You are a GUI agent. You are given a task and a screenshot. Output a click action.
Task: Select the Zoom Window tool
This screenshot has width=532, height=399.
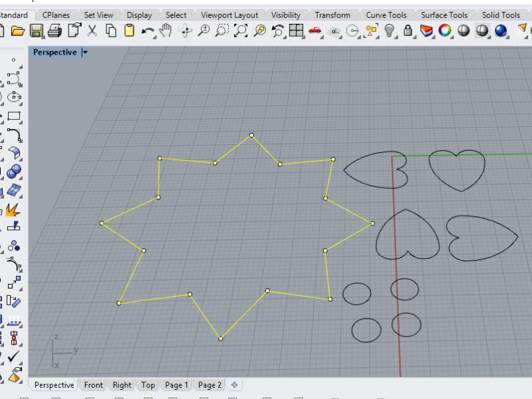pos(222,31)
